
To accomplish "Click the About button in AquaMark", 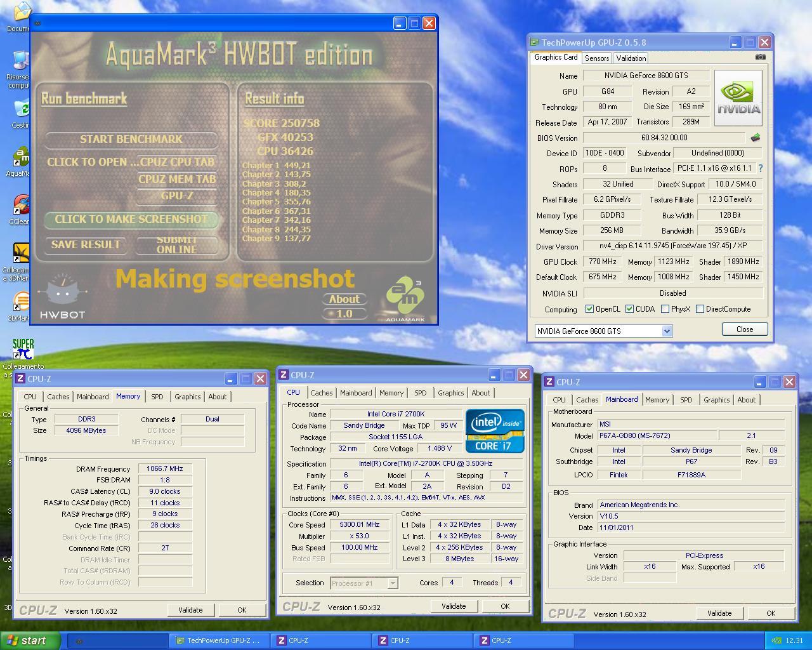I will (x=344, y=299).
